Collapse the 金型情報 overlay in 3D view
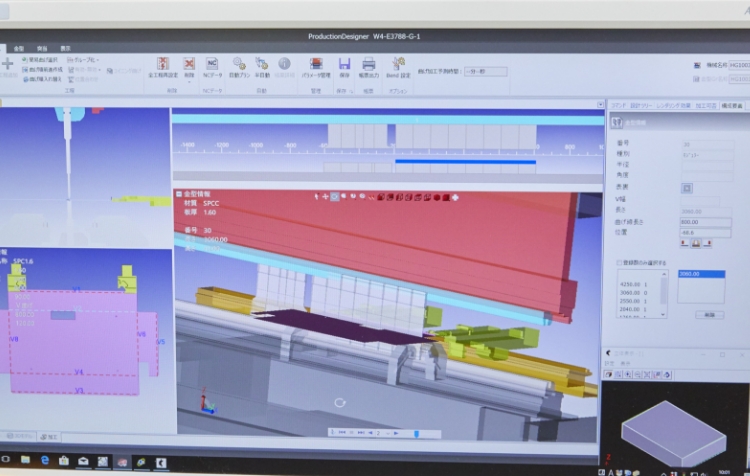Viewport: 750px width, 476px height. click(179, 193)
